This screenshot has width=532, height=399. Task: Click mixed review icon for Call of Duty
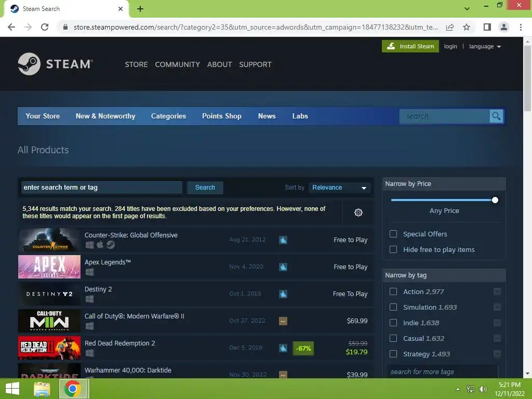(283, 321)
